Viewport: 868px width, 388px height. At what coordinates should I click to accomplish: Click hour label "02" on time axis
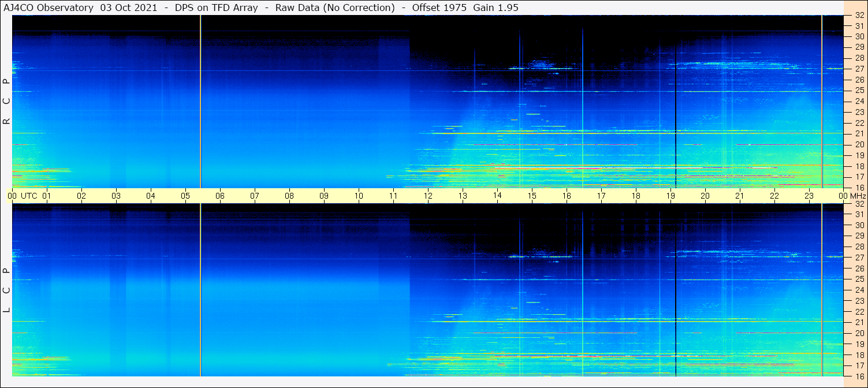pos(81,196)
